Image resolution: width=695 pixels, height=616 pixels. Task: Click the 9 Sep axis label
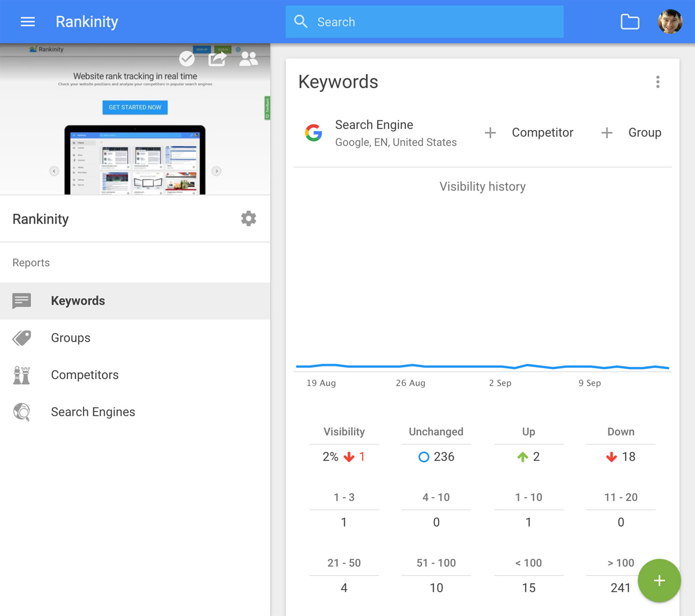pos(590,383)
